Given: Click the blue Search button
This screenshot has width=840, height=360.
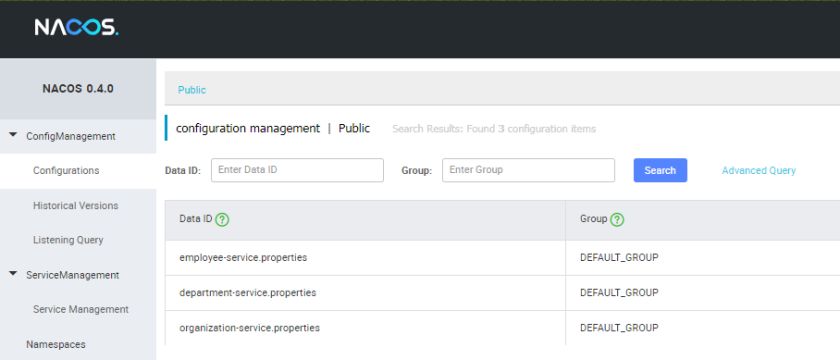Looking at the screenshot, I should tap(660, 170).
